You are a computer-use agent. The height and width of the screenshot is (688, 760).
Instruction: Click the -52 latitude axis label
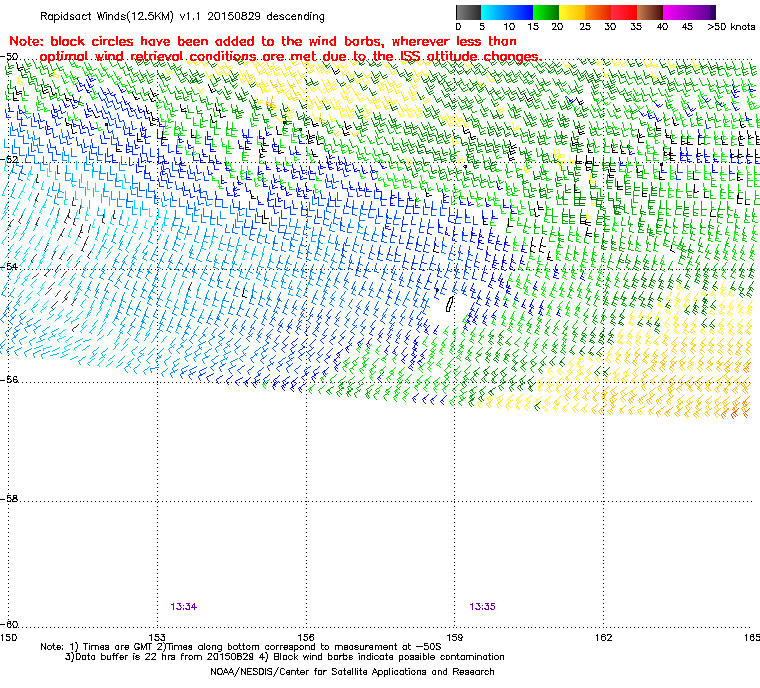[x=9, y=160]
